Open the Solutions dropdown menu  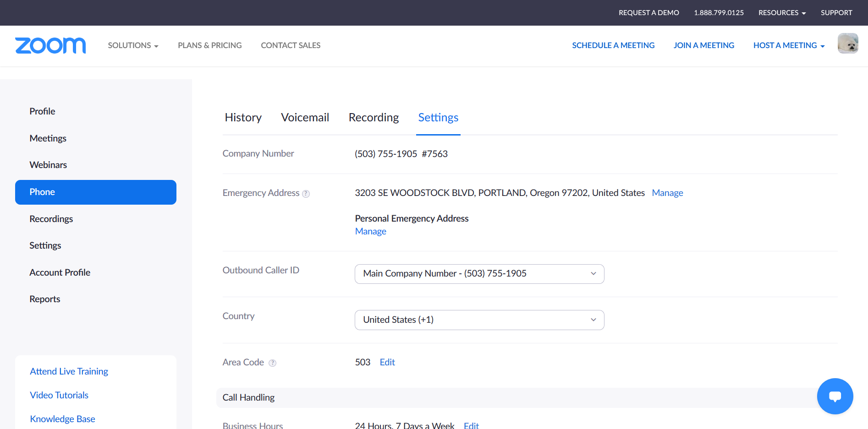133,45
